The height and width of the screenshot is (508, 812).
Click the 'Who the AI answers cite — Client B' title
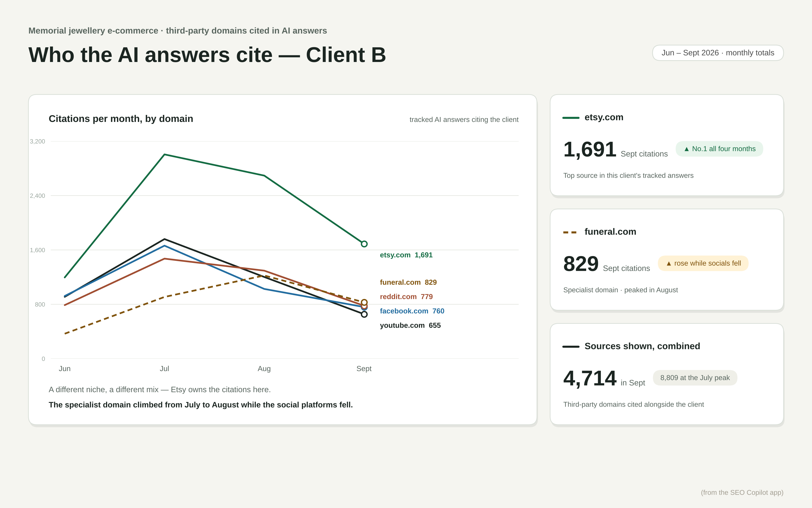pos(207,55)
